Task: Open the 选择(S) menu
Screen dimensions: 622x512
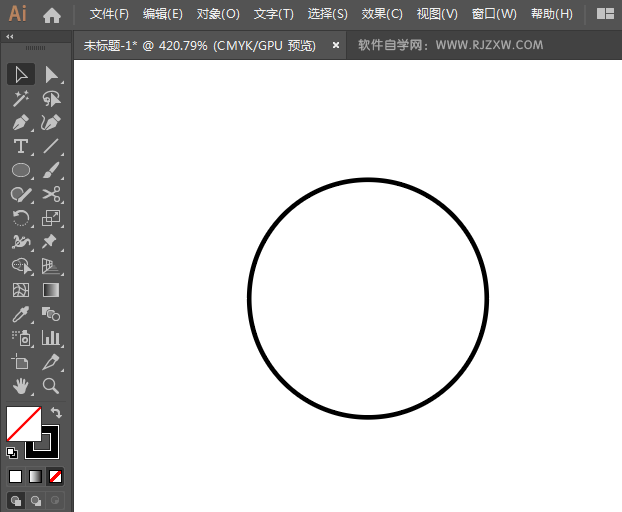Action: [x=328, y=14]
